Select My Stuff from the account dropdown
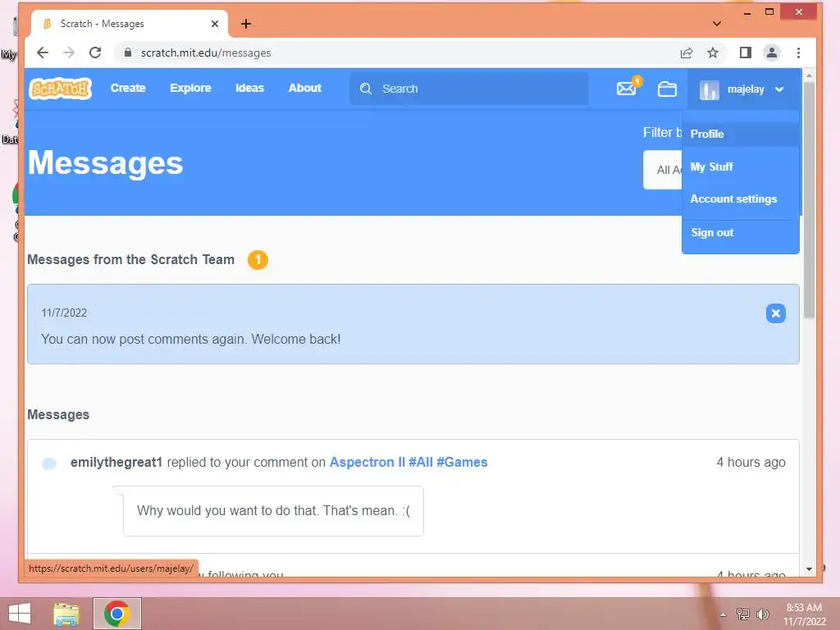 741,167
